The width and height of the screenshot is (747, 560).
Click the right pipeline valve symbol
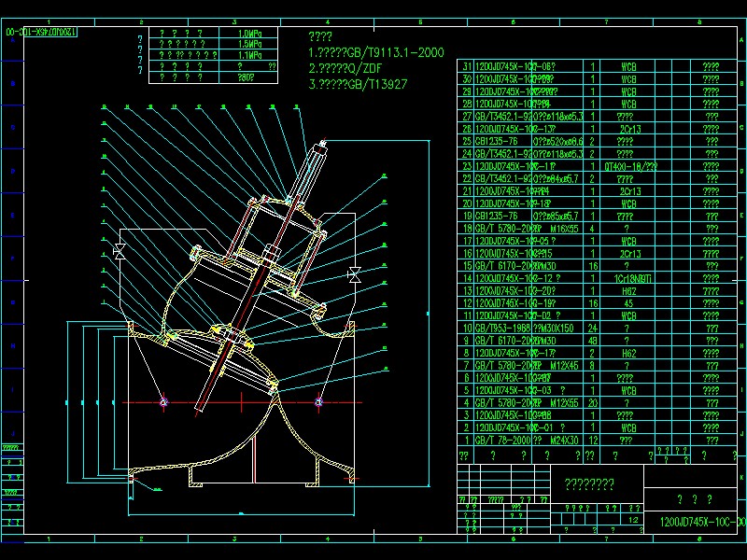pyautogui.click(x=354, y=274)
